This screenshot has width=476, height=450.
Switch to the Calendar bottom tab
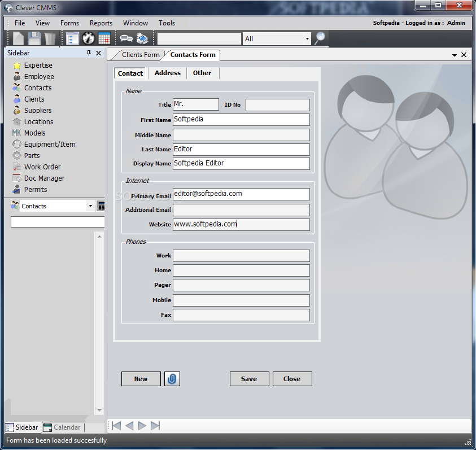pos(63,427)
